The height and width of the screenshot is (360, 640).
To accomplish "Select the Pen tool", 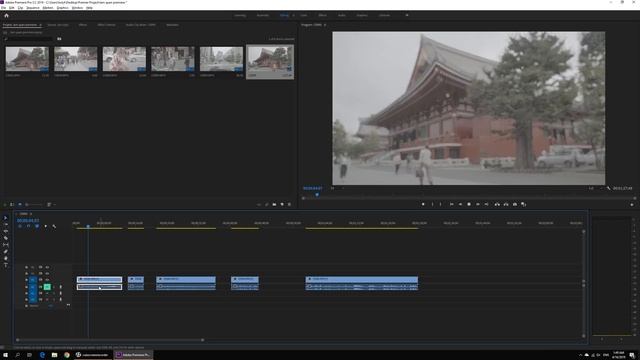I will tap(6, 251).
